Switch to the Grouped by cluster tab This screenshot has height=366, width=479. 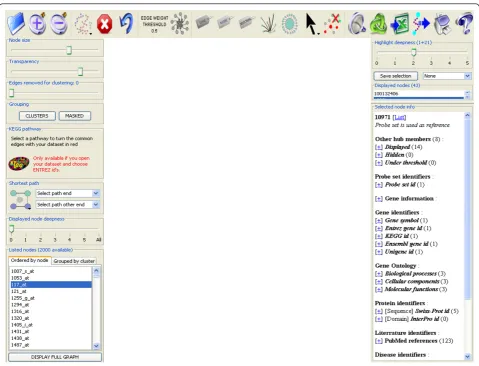pyautogui.click(x=74, y=261)
